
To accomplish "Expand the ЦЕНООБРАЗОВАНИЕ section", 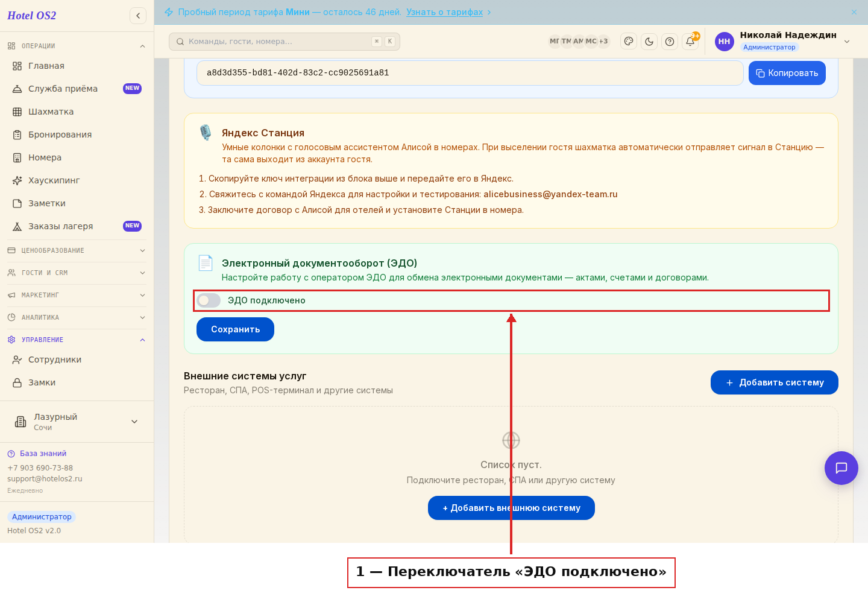I will click(x=77, y=250).
